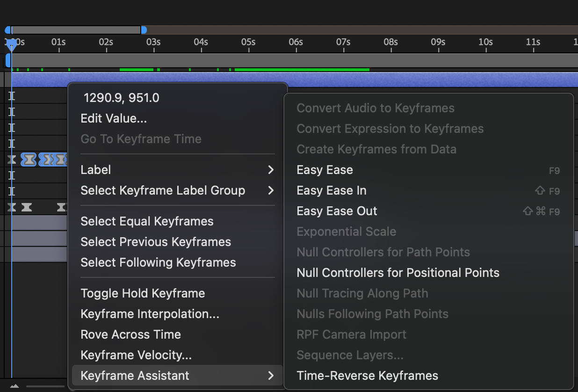Click the timeline zoom slider at the bottom
578x392 pixels.
(x=45, y=386)
